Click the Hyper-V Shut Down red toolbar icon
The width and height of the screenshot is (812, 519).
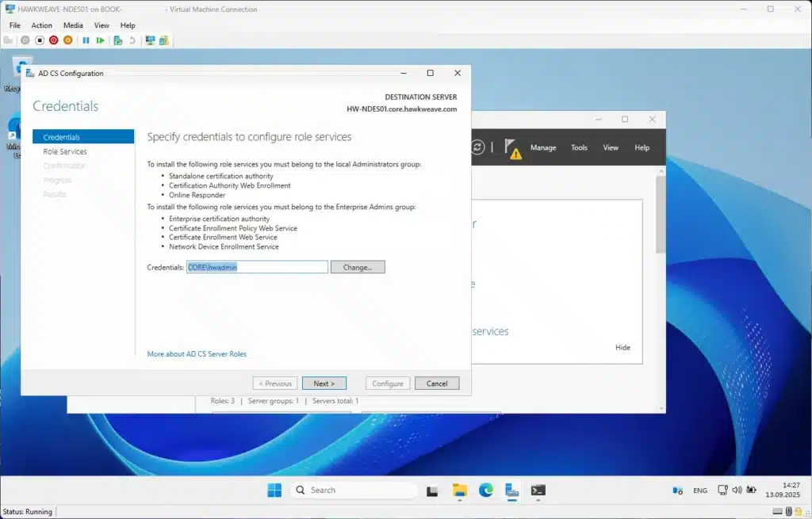(x=53, y=40)
